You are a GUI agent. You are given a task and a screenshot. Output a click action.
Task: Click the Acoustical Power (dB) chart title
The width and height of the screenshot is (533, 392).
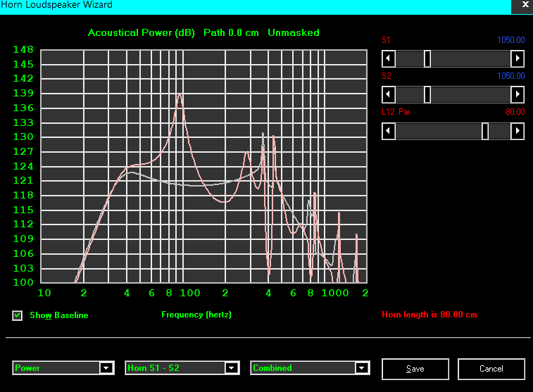click(x=142, y=33)
